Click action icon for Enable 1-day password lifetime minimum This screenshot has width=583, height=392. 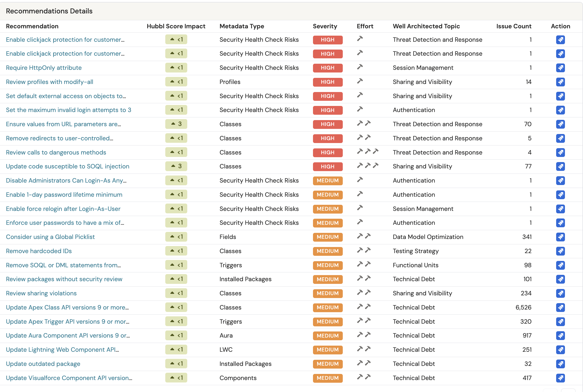[x=560, y=195]
